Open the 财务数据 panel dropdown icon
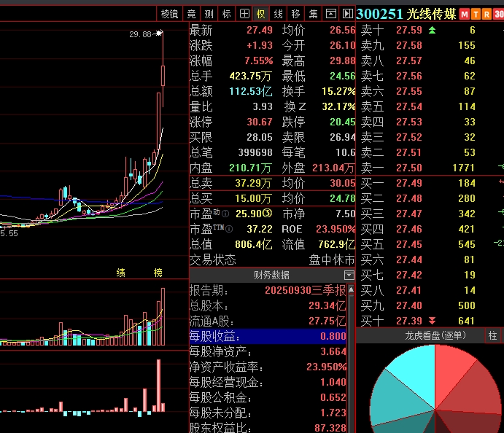 pos(349,275)
